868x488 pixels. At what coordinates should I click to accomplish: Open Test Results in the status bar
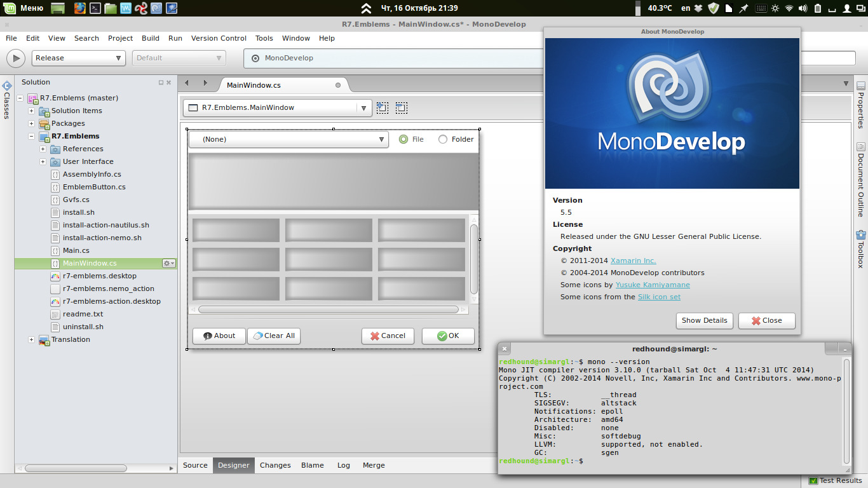(x=835, y=481)
